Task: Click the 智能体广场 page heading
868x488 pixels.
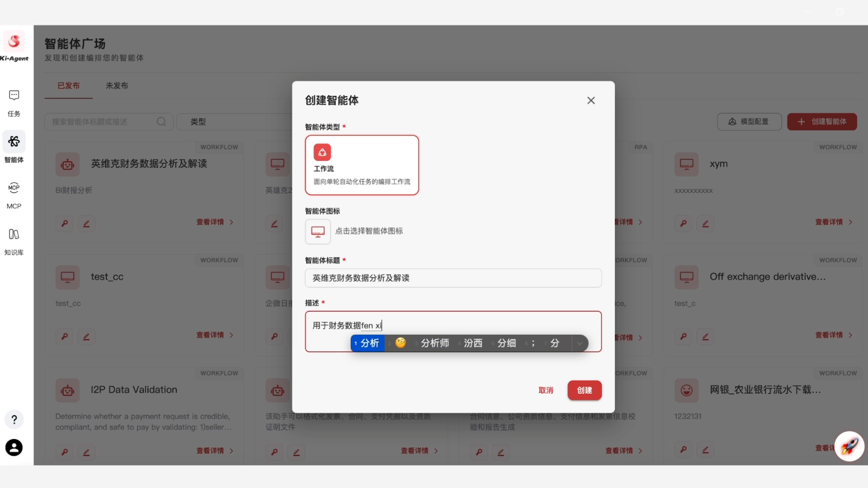Action: point(75,44)
